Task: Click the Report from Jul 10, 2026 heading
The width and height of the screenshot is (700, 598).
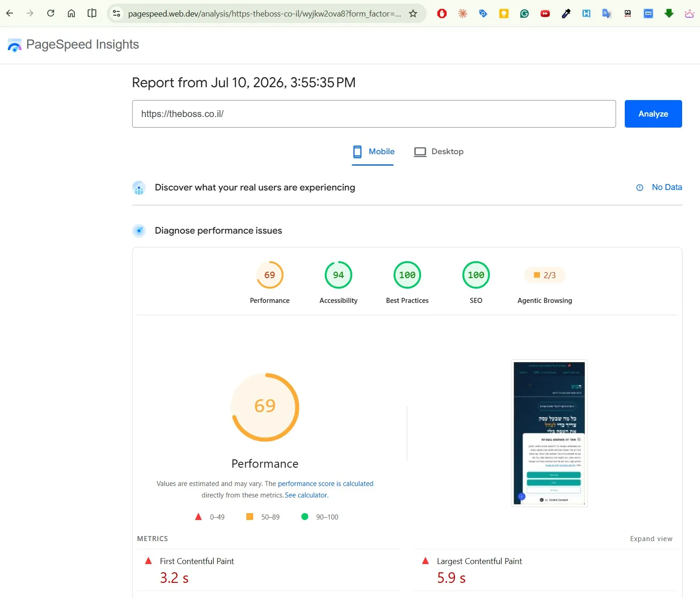Action: click(244, 83)
